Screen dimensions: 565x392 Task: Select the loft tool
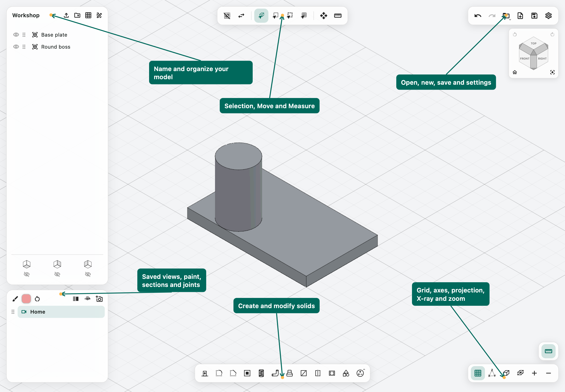pos(290,373)
